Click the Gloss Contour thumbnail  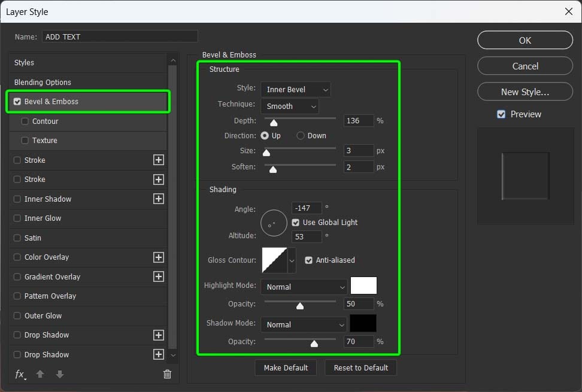(274, 260)
